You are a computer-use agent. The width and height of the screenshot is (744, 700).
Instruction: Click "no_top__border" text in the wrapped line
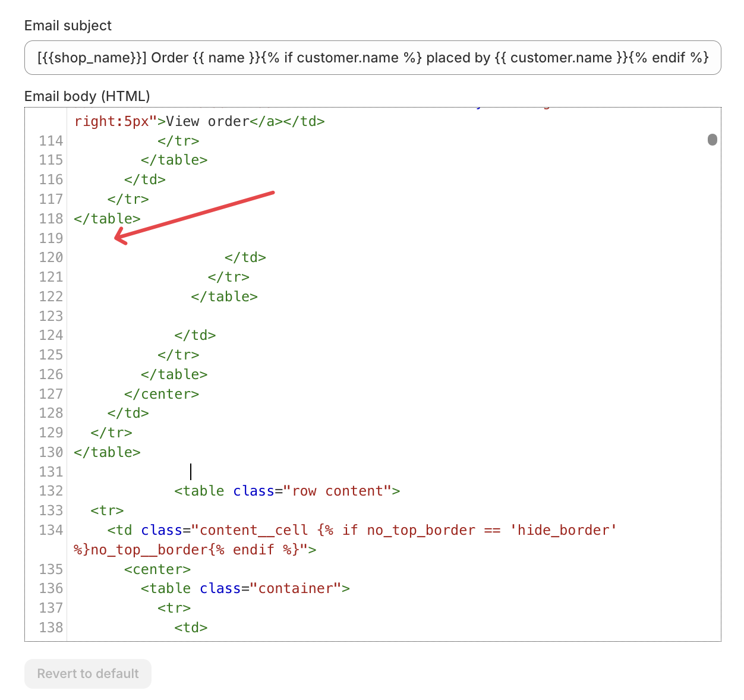tap(149, 550)
